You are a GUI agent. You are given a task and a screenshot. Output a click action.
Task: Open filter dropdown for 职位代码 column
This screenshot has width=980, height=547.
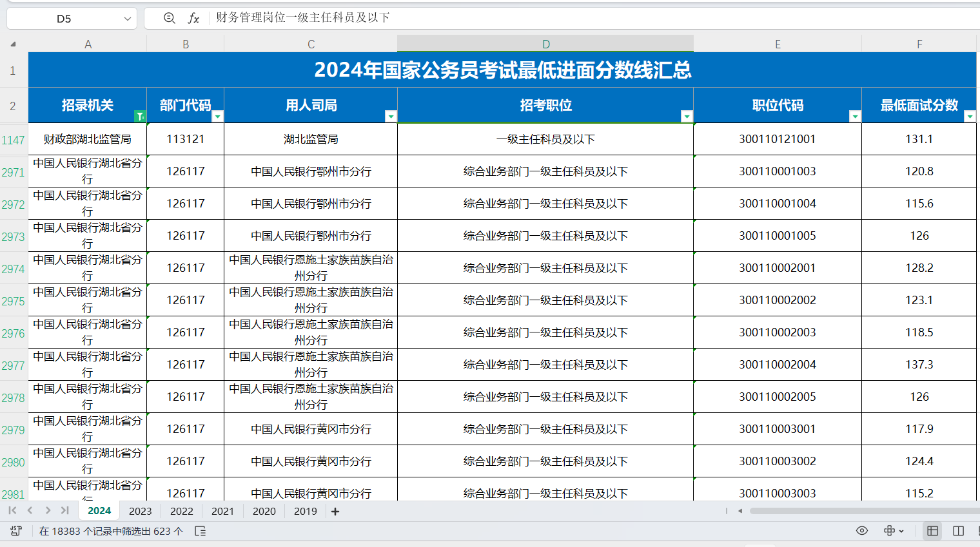(855, 117)
